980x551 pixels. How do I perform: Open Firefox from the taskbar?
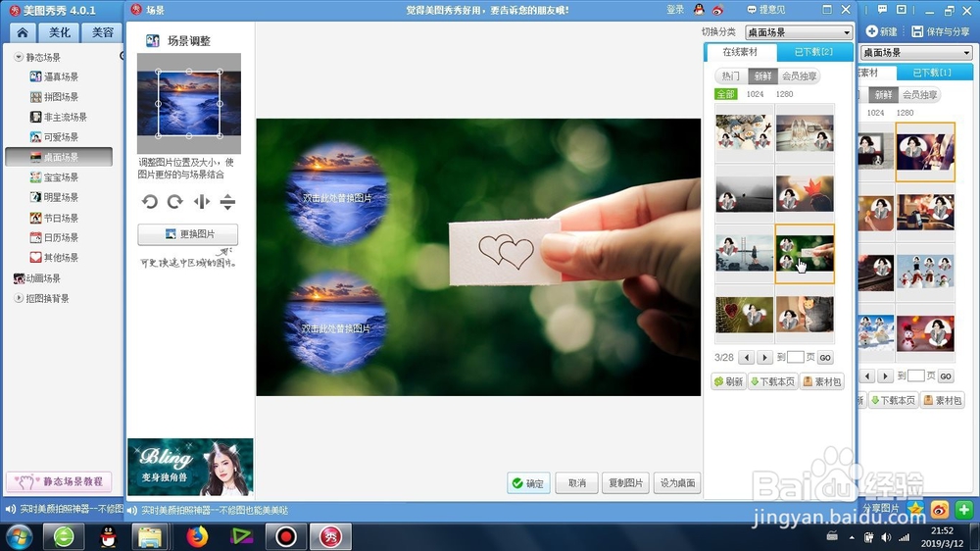(x=197, y=536)
